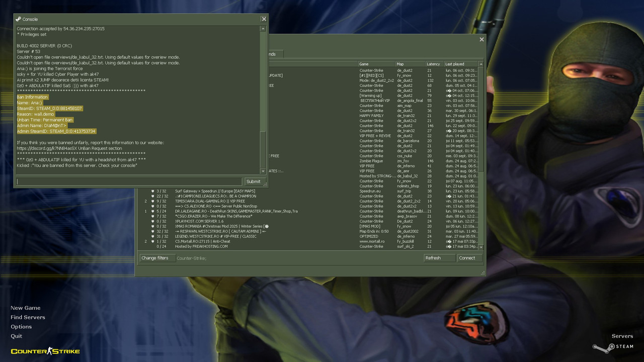Click the Counter-Strike; filter text beside Change filters
Image resolution: width=644 pixels, height=362 pixels.
coord(192,258)
